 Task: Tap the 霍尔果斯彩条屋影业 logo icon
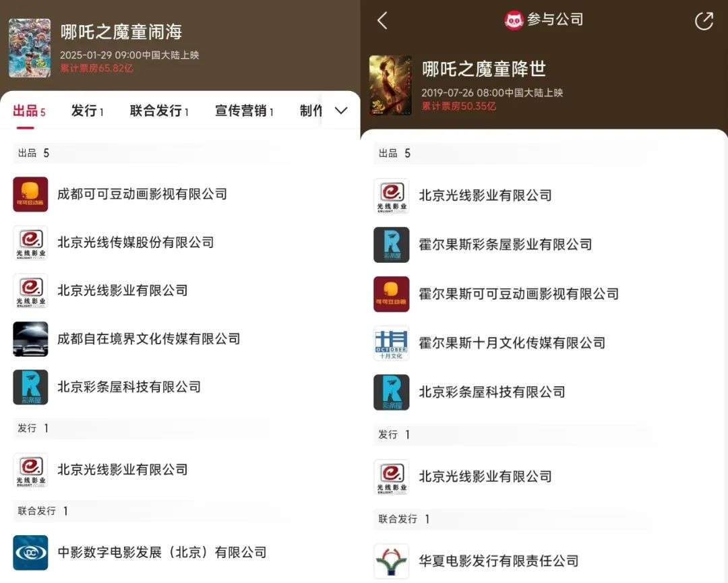tap(392, 245)
